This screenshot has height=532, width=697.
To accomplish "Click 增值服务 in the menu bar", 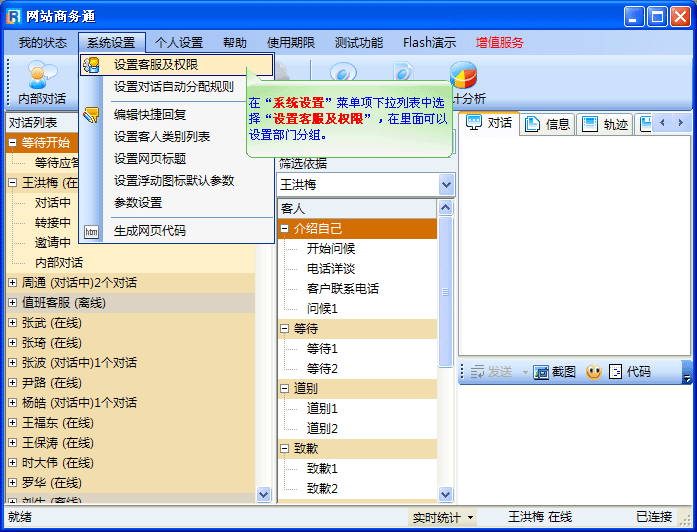I will click(499, 43).
